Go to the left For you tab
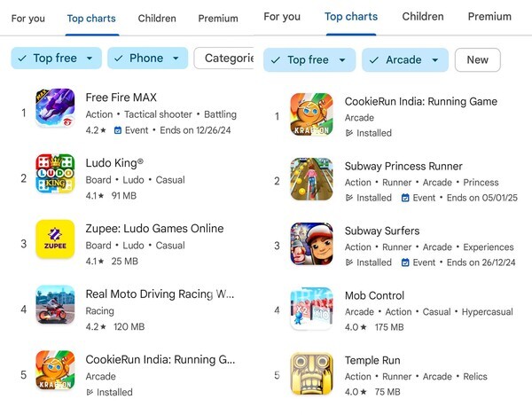Viewport: 532px width, 415px height. pyautogui.click(x=28, y=18)
